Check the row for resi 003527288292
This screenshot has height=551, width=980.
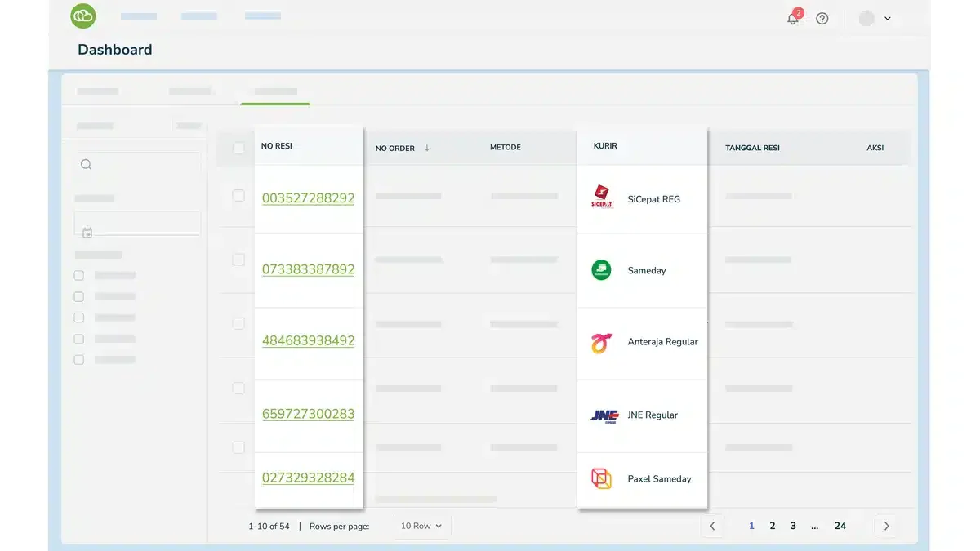click(x=238, y=196)
